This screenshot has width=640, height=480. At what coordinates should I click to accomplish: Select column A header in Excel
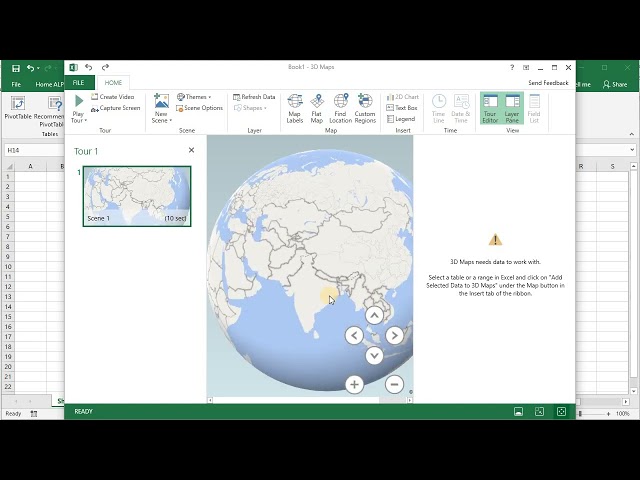point(30,167)
